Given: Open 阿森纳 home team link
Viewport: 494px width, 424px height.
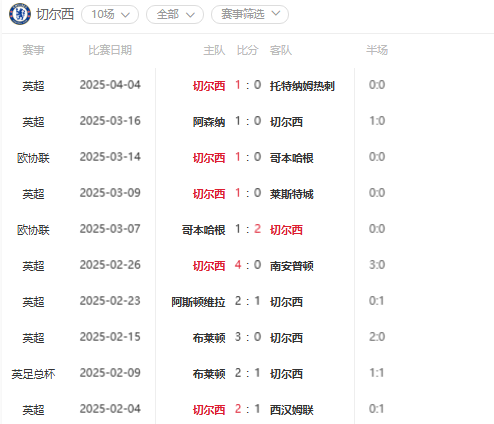Looking at the screenshot, I should click(209, 122).
